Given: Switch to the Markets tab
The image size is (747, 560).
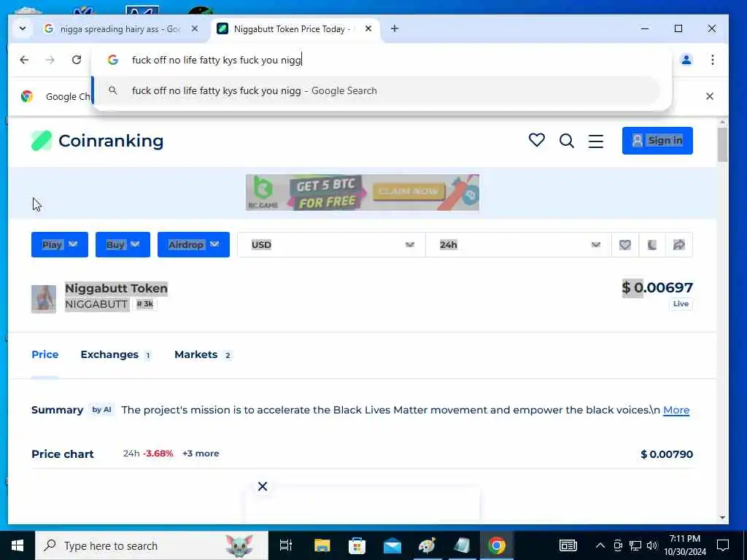Looking at the screenshot, I should click(x=204, y=355).
